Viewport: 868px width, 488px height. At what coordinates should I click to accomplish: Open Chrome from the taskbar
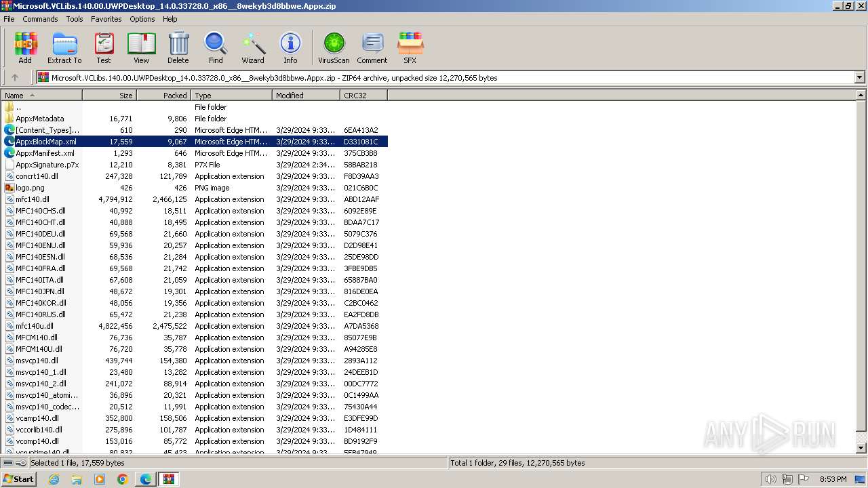point(123,479)
